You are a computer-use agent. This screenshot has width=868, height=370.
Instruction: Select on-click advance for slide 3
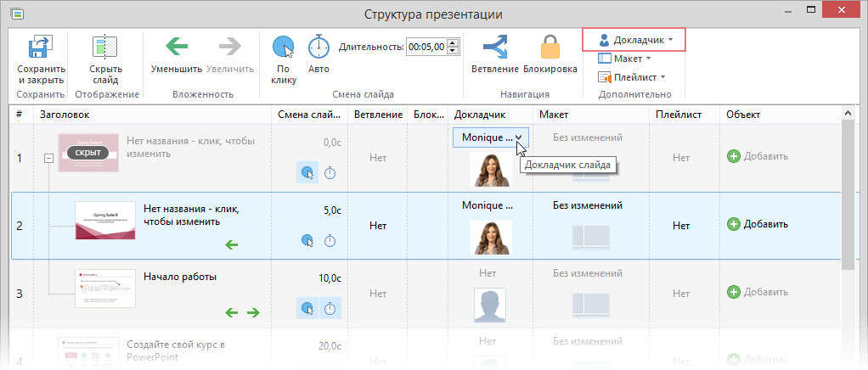point(307,308)
